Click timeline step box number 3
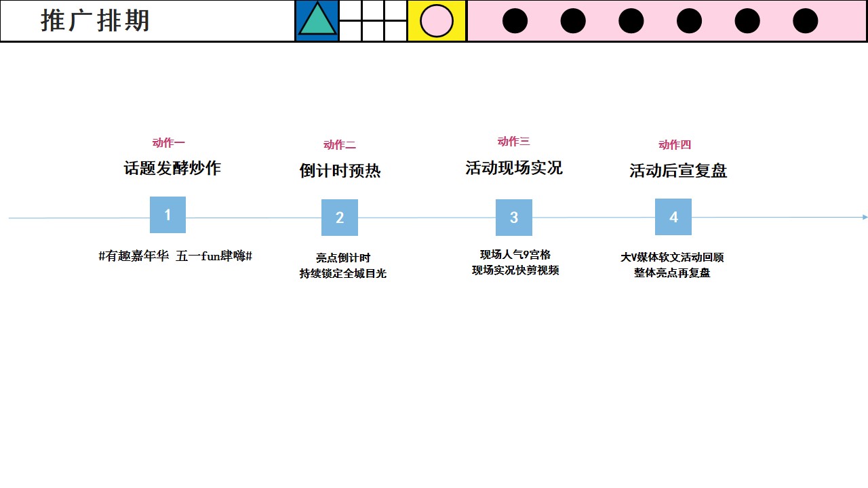 514,218
